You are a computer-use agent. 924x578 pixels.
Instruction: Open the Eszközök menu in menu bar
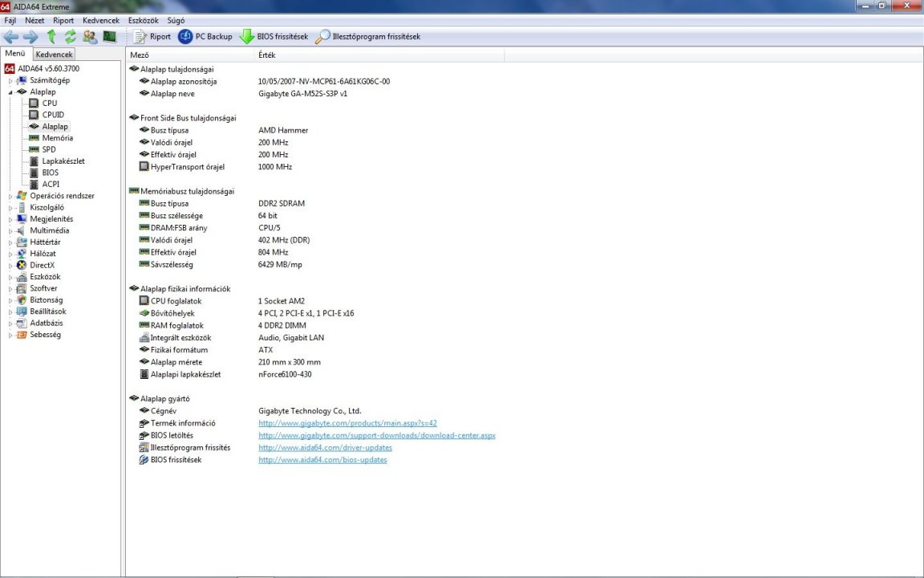click(144, 20)
